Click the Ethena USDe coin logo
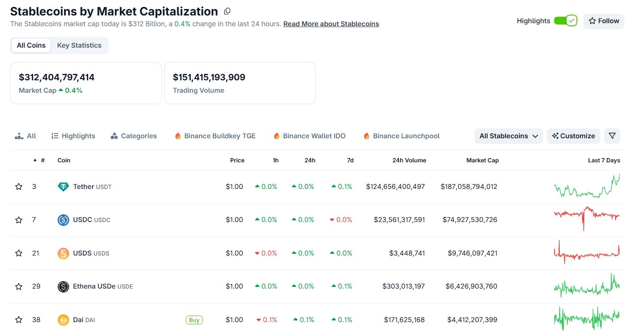Image resolution: width=644 pixels, height=335 pixels. (x=63, y=286)
